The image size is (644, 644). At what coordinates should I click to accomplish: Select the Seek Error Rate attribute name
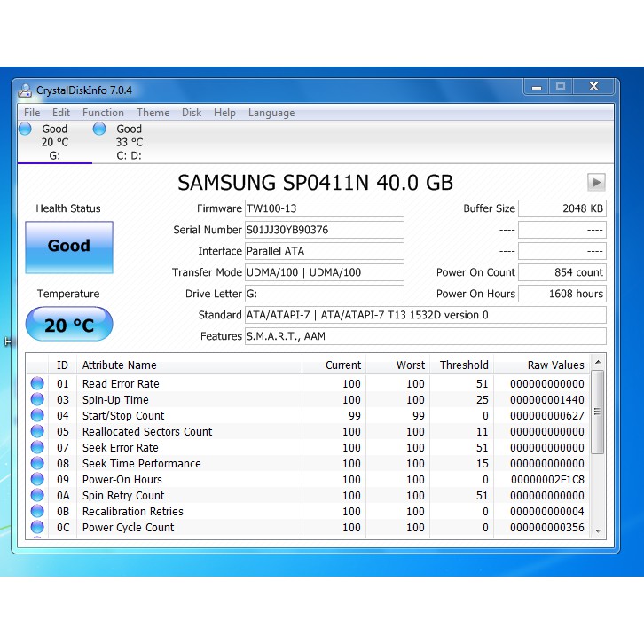click(x=121, y=448)
